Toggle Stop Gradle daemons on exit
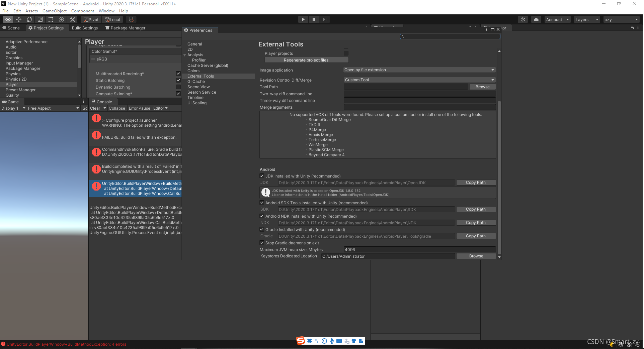 [x=262, y=243]
